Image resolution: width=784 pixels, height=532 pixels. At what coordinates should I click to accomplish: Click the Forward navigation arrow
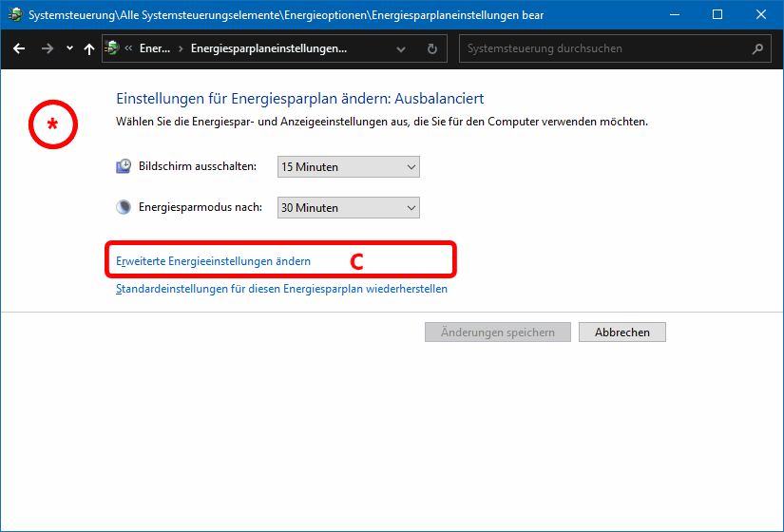pyautogui.click(x=47, y=48)
